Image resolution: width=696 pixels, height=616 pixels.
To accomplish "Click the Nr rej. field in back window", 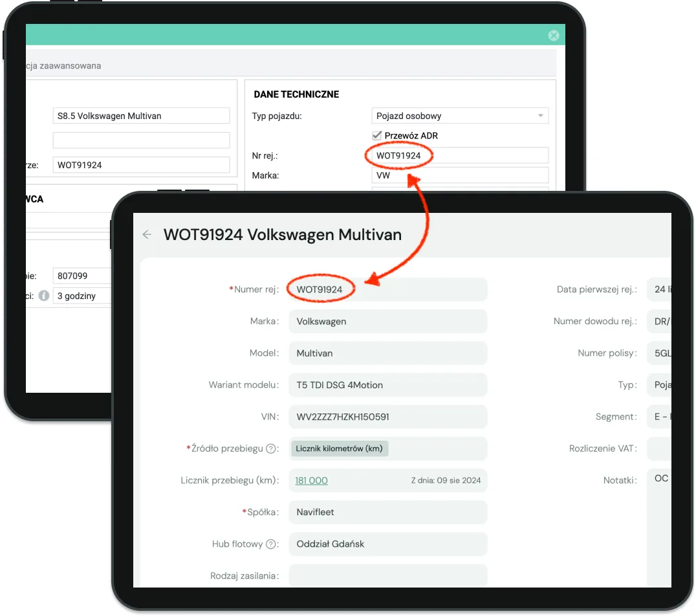I will 460,155.
